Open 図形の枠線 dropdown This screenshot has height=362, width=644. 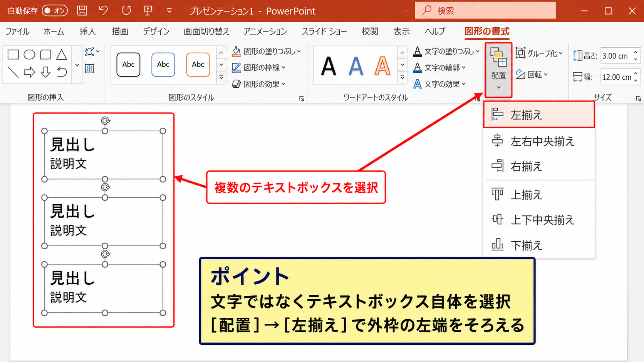point(259,68)
